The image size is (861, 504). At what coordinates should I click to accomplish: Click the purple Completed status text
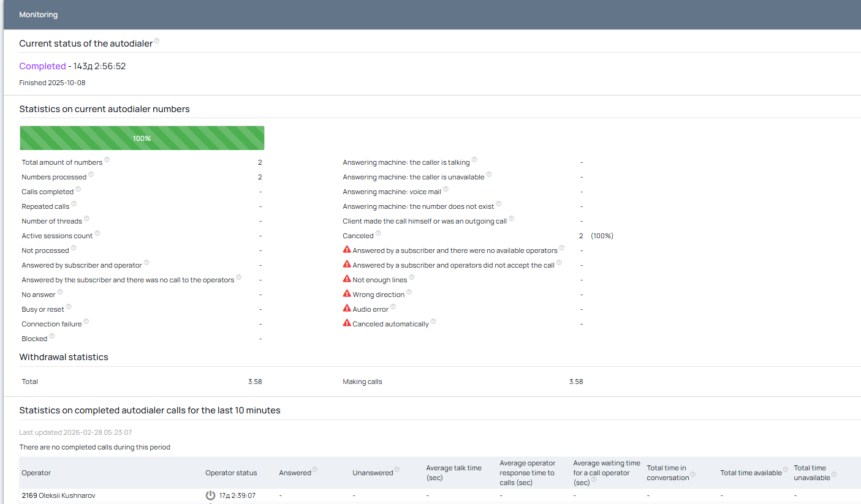[42, 66]
